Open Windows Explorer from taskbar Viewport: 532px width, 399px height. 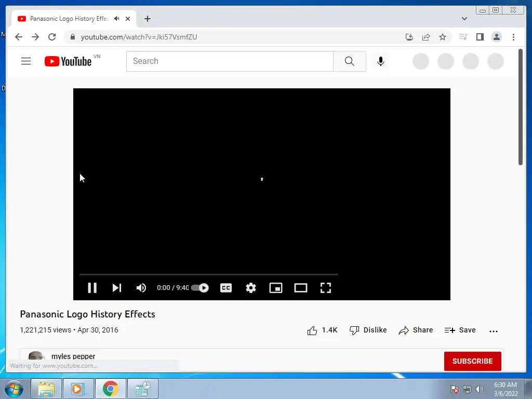tap(46, 389)
